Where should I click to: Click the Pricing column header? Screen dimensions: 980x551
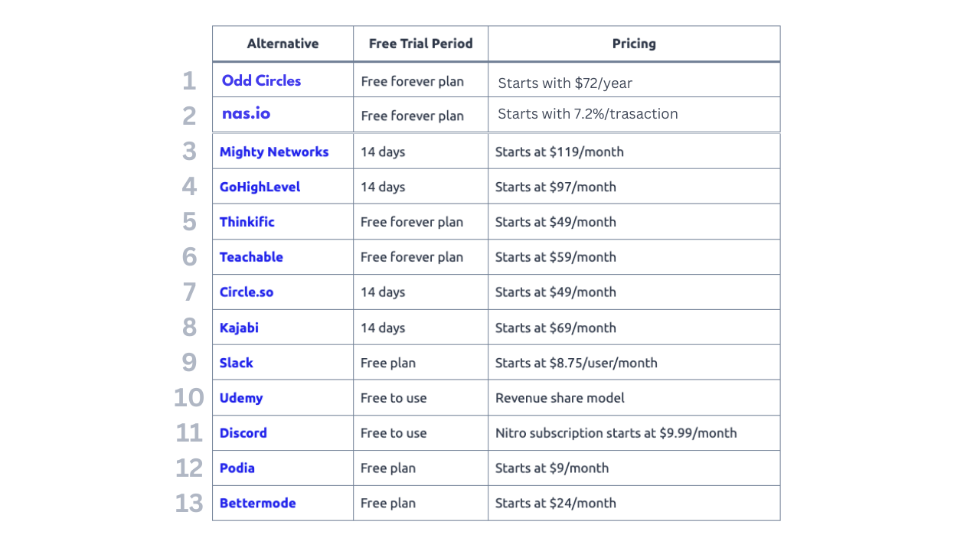pyautogui.click(x=634, y=44)
